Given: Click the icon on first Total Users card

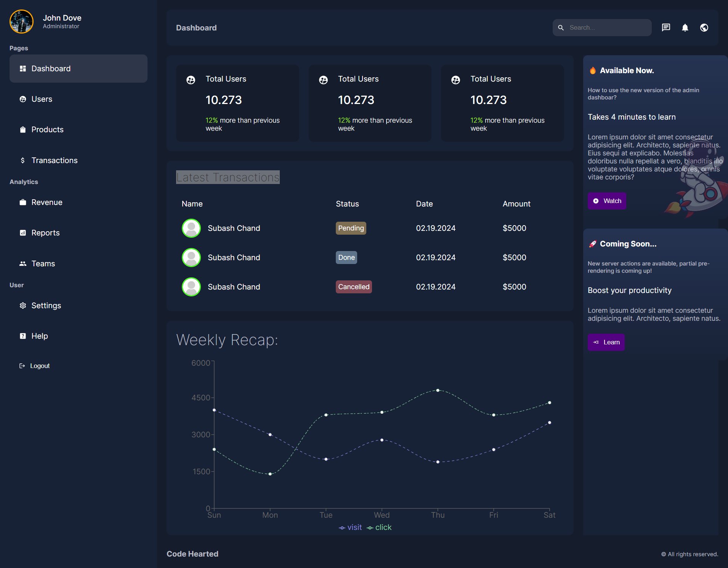Looking at the screenshot, I should (x=191, y=80).
